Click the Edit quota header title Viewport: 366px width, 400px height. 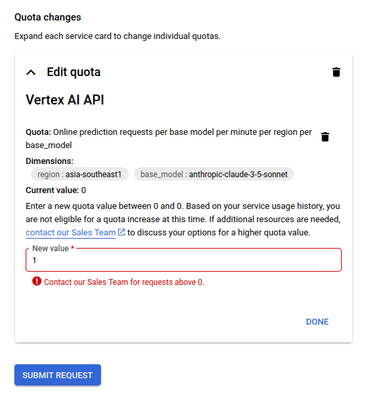click(x=74, y=72)
